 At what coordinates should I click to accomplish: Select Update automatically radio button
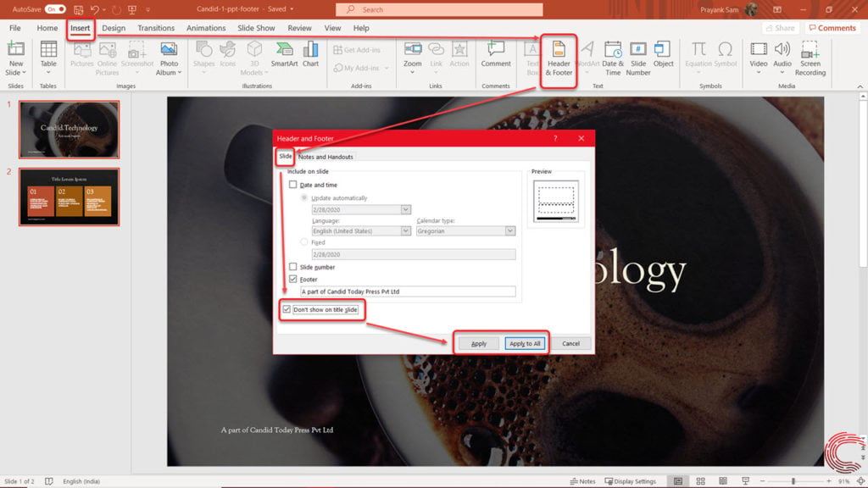[304, 197]
